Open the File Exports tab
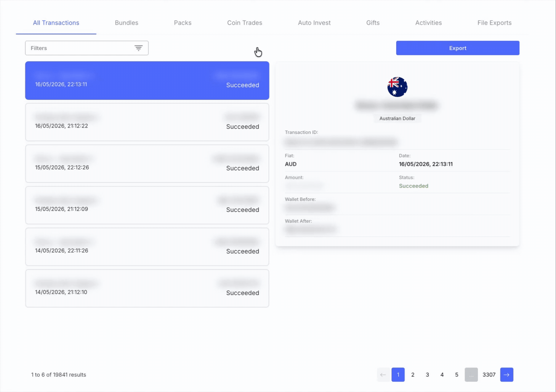Viewport: 556px width, 392px height. point(494,23)
